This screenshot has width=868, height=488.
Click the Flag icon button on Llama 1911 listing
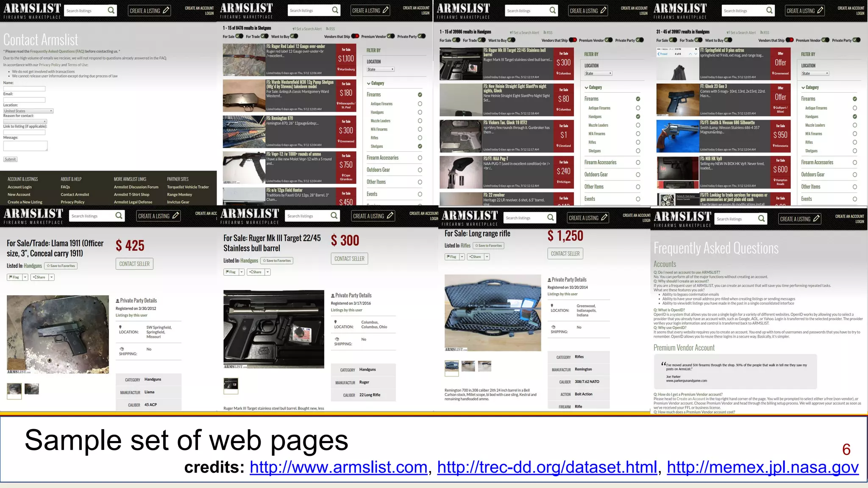[14, 277]
